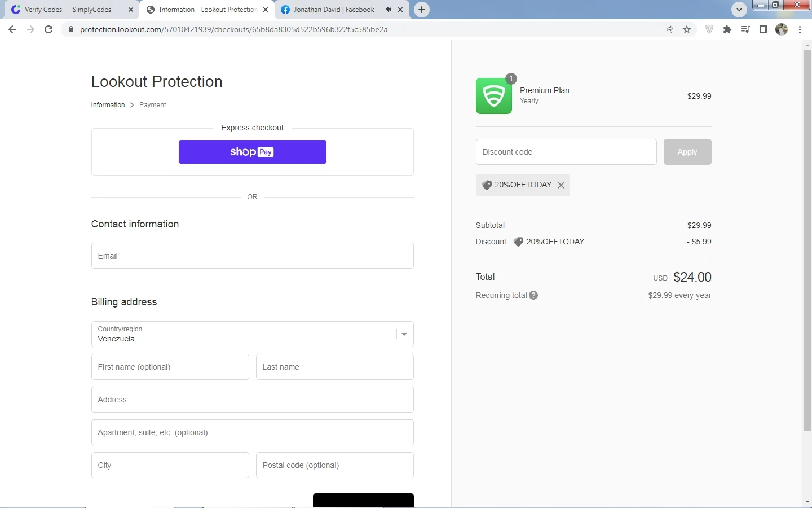Screen dimensions: 812x508
Task: Bookmark this page with star icon
Action: point(687,29)
